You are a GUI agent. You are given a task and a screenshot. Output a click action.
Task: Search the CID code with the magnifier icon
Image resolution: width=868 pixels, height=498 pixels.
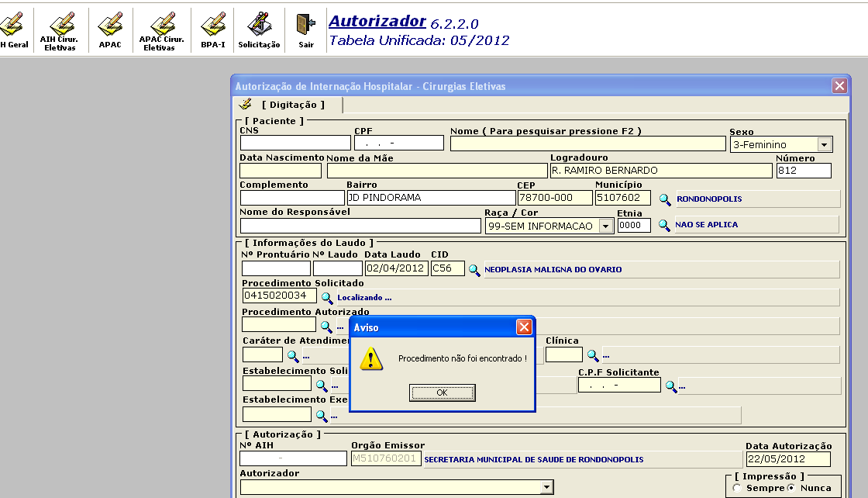click(x=476, y=268)
